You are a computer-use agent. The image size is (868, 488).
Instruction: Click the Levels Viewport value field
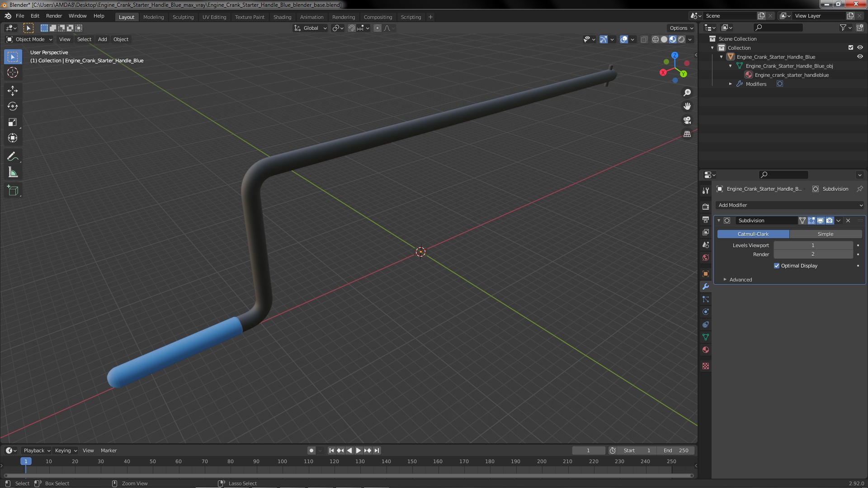point(812,245)
